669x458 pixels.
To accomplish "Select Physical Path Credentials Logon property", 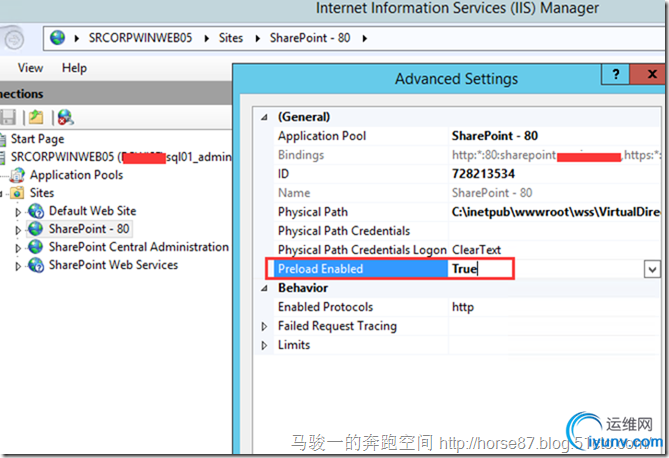I will [x=361, y=250].
